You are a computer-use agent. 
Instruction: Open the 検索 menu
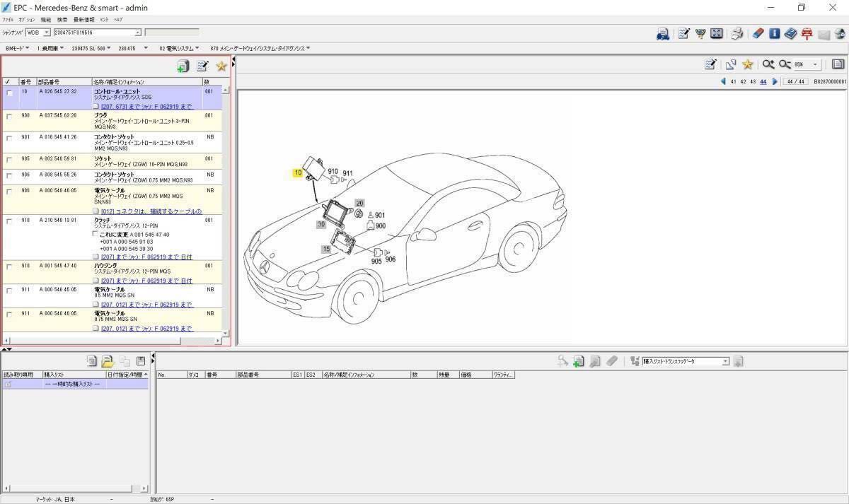63,20
